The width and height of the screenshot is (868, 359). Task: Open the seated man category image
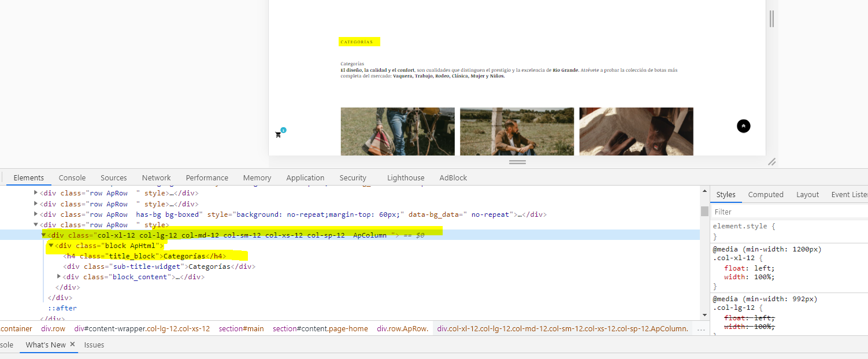517,131
